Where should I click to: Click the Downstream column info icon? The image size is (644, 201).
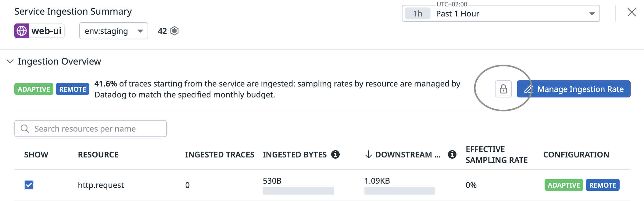tap(452, 154)
